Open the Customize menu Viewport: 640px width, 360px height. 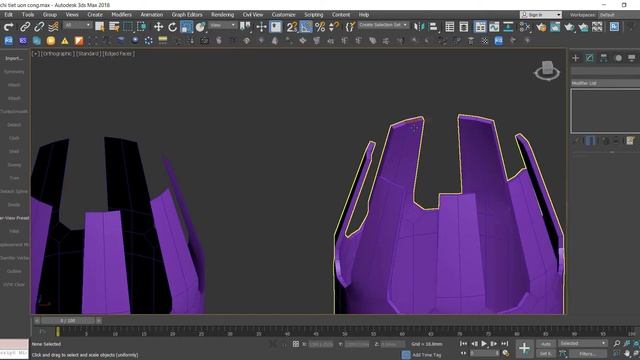click(x=283, y=15)
